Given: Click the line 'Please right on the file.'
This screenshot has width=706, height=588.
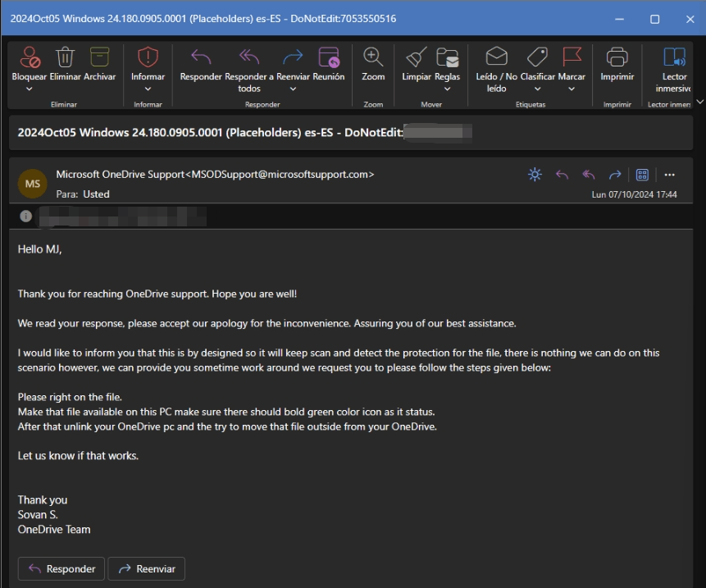Looking at the screenshot, I should (x=70, y=397).
